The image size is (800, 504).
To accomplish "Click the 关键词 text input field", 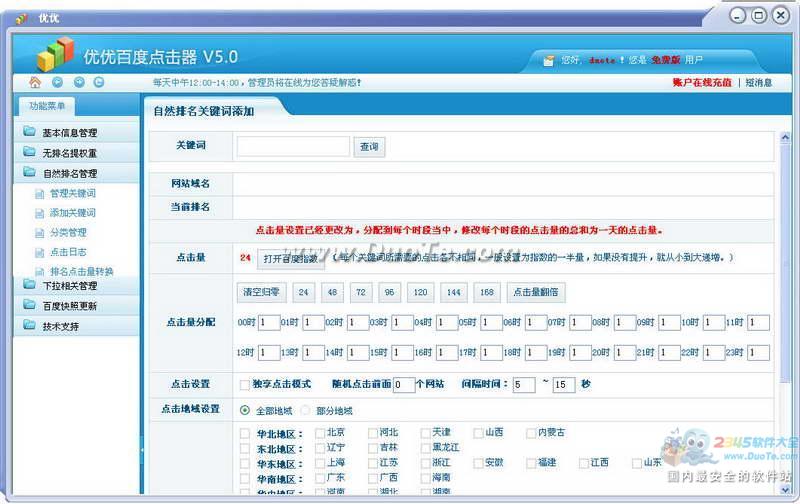I will (x=293, y=146).
